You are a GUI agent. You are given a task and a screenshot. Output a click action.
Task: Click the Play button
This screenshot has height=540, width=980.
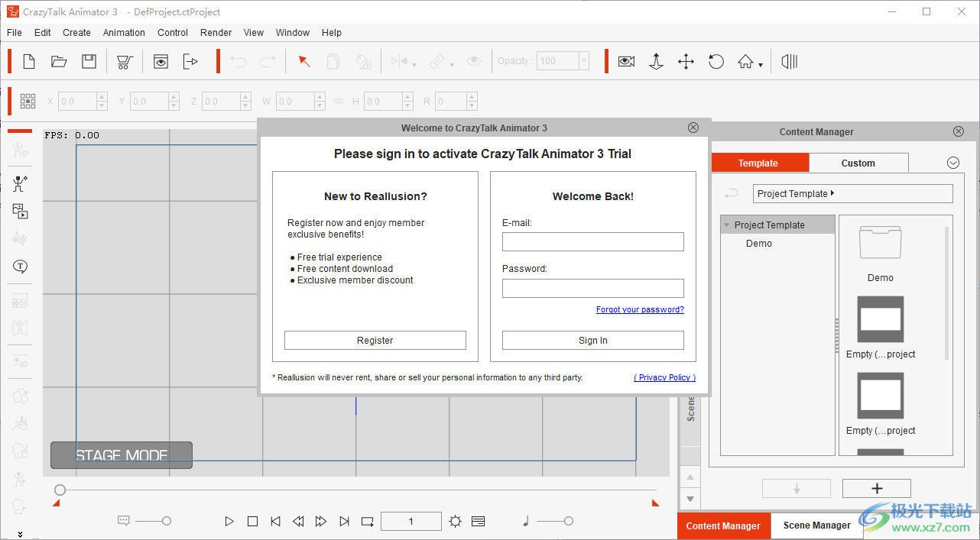click(229, 522)
